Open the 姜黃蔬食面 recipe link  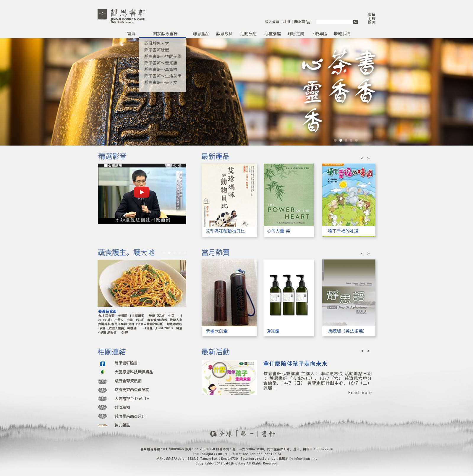click(x=107, y=311)
